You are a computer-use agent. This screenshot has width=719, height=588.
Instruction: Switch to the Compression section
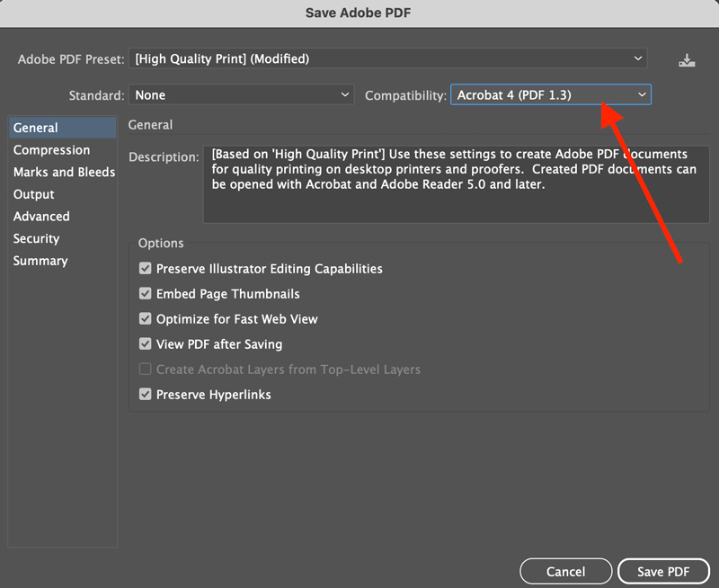[x=51, y=150]
